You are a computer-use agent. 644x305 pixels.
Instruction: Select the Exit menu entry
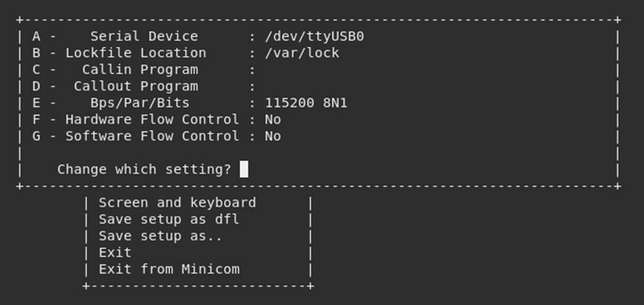click(x=115, y=253)
